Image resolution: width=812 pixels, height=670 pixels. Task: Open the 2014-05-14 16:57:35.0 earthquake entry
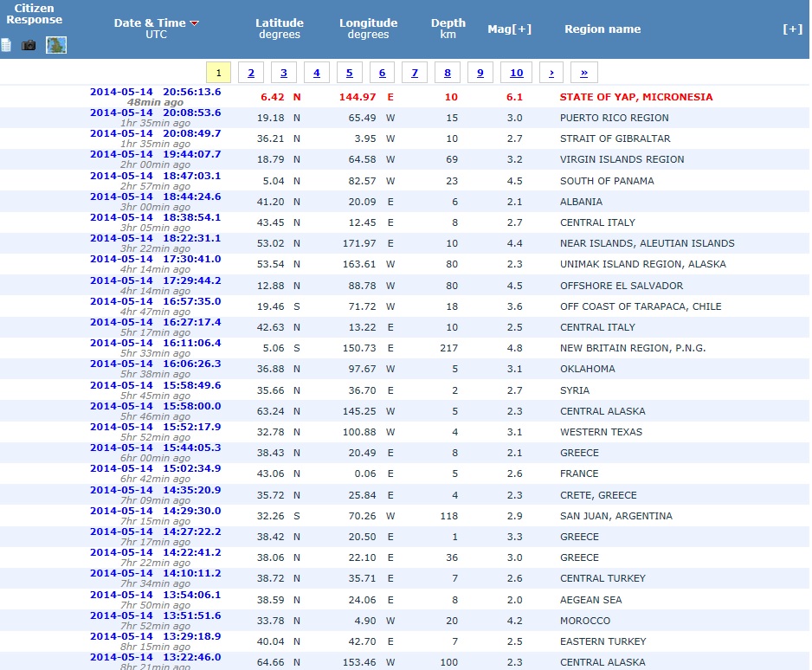(x=155, y=301)
